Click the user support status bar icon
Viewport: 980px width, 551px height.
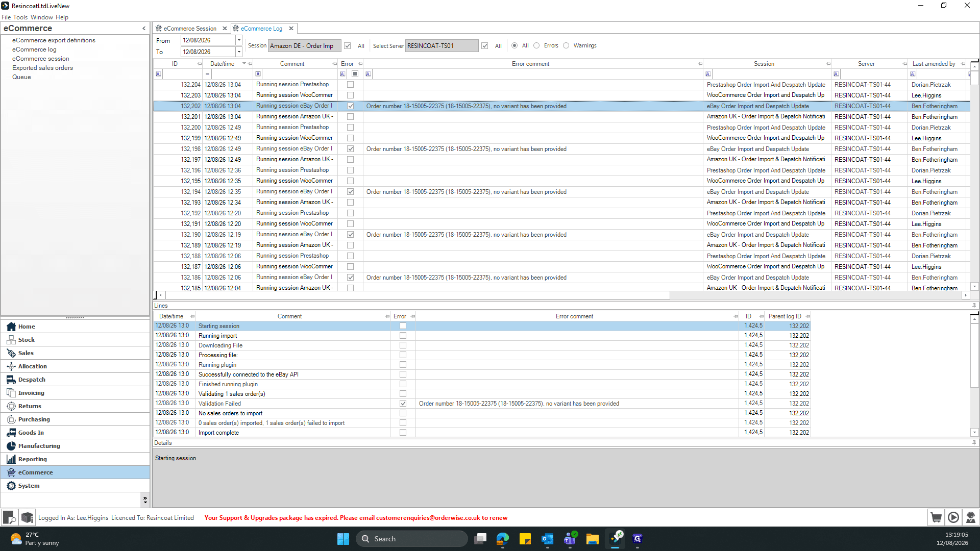tap(971, 517)
